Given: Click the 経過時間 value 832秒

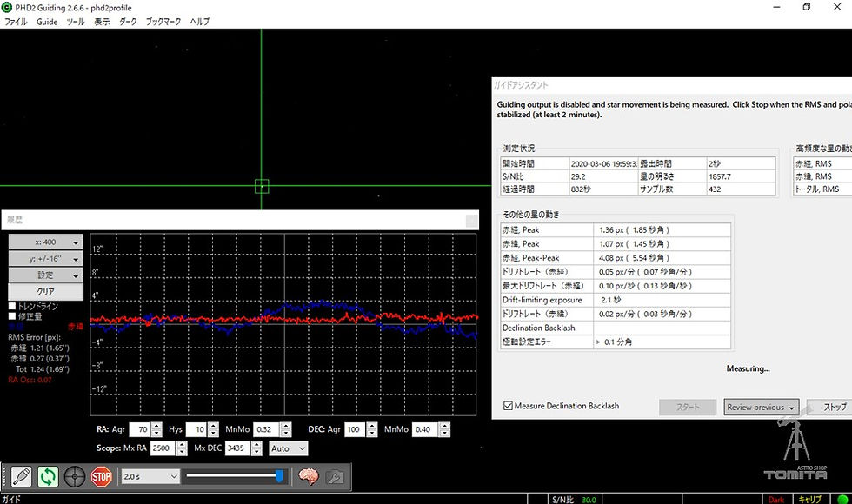Looking at the screenshot, I should point(603,189).
